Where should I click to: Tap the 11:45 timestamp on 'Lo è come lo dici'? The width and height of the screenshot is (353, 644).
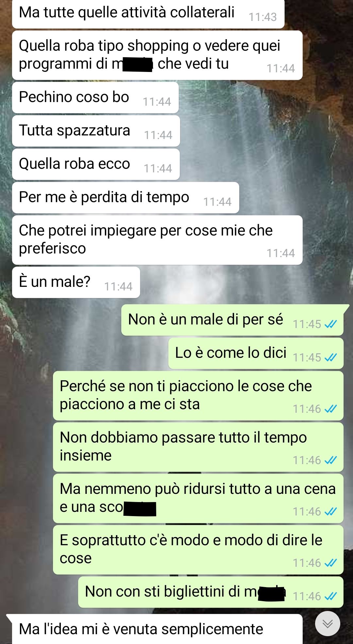307,357
